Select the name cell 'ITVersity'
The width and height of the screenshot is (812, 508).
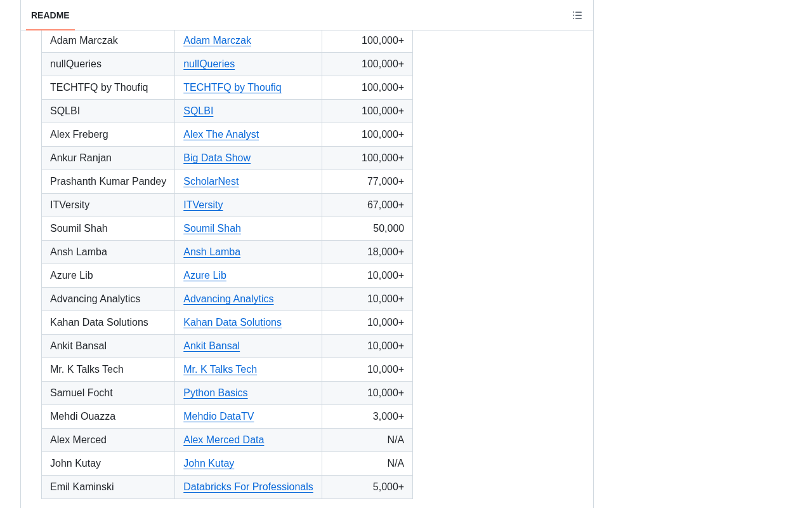(x=108, y=205)
